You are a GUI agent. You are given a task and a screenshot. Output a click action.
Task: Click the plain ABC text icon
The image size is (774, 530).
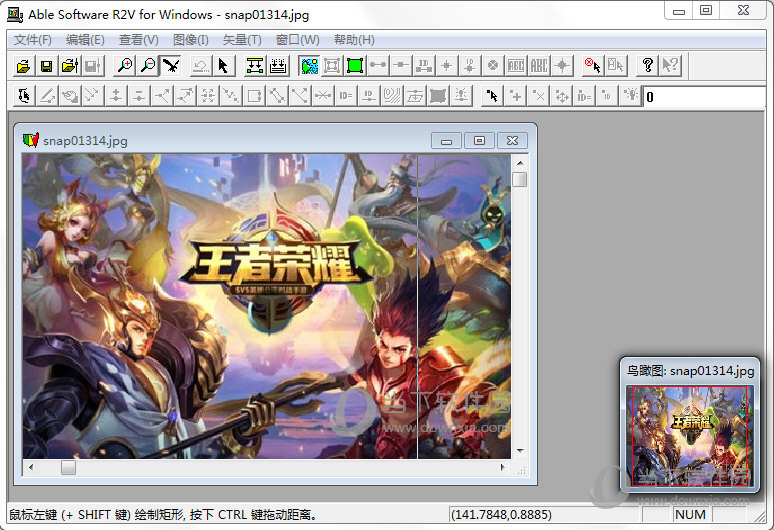[539, 66]
